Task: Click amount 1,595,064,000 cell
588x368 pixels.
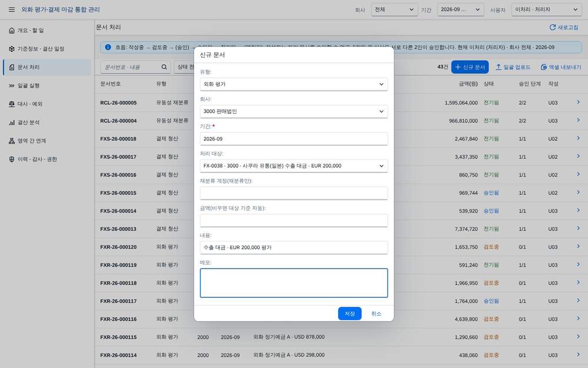Action: click(x=461, y=103)
